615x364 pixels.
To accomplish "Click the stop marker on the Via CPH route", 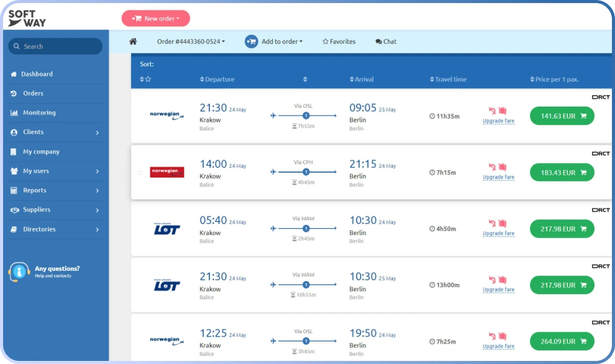I will point(306,172).
